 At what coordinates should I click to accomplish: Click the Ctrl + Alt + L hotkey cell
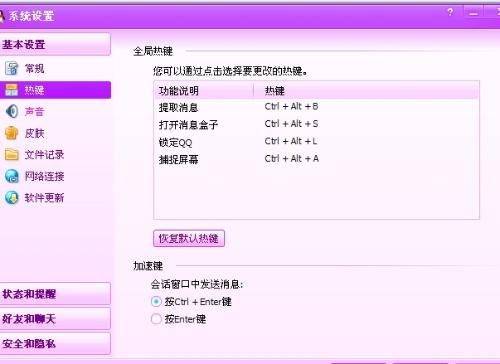pos(291,141)
